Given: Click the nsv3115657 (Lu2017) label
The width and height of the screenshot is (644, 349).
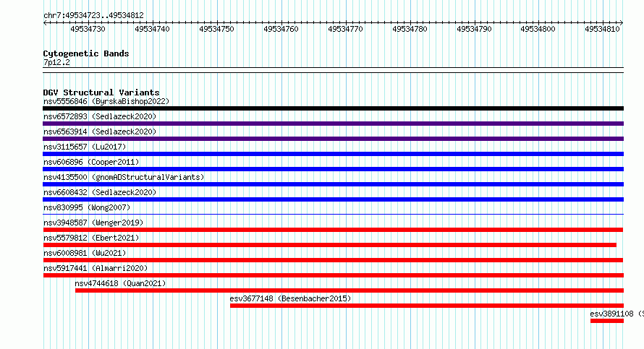Looking at the screenshot, I should [85, 147].
